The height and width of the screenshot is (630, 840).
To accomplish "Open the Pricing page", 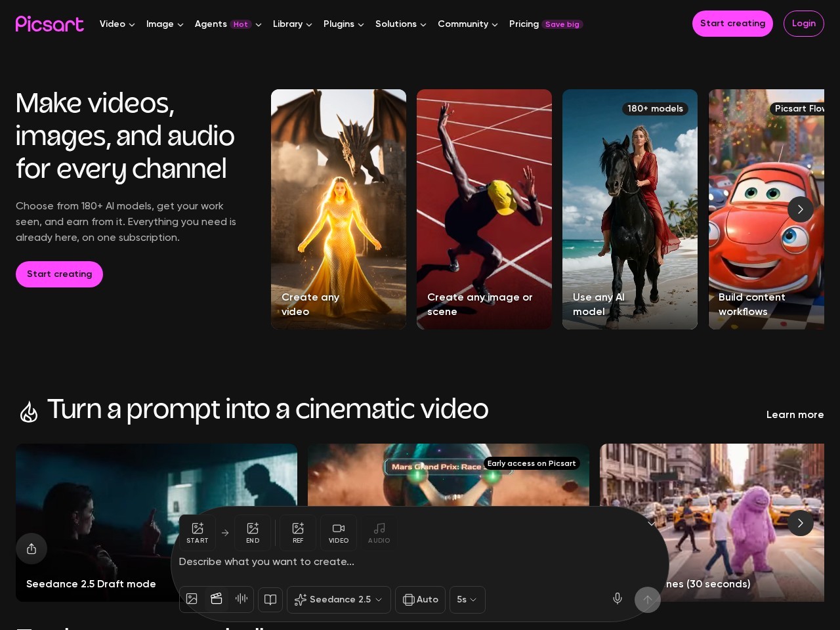I will click(524, 24).
